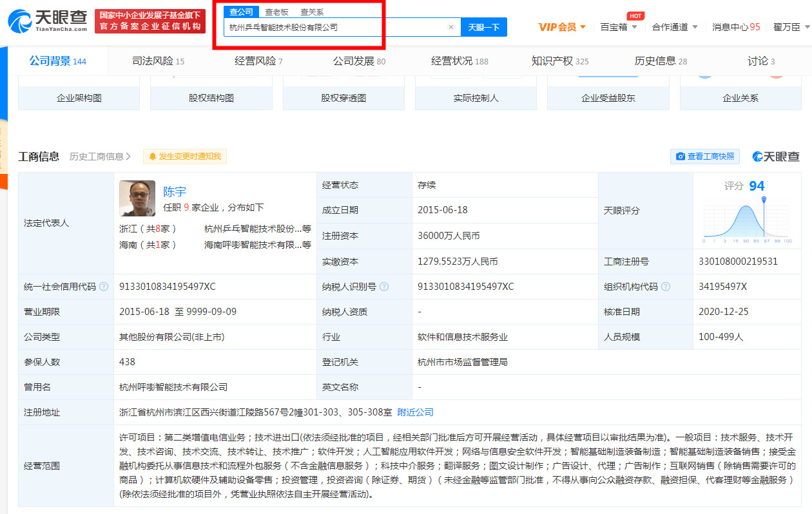
Task: Click 查看工商快照 button
Action: (705, 157)
